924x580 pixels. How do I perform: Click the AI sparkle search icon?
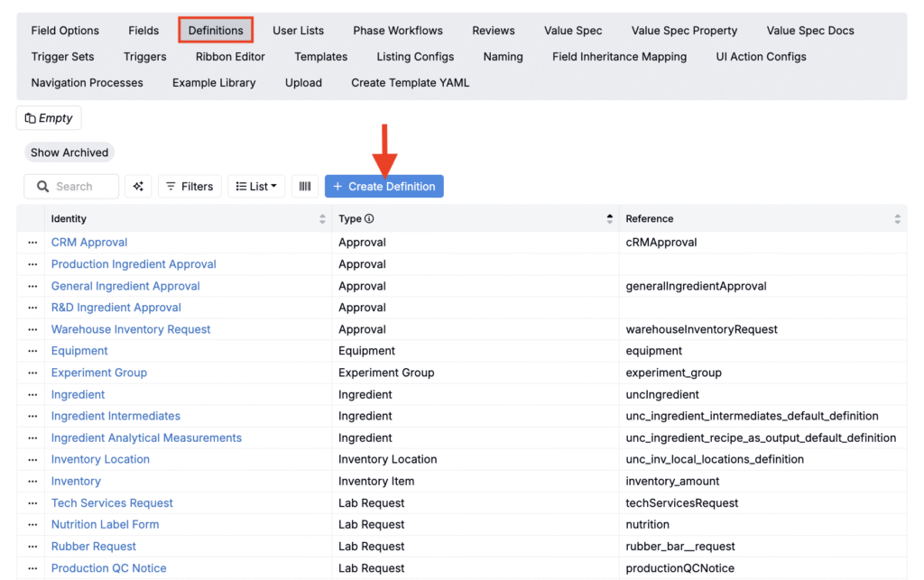[x=138, y=187]
